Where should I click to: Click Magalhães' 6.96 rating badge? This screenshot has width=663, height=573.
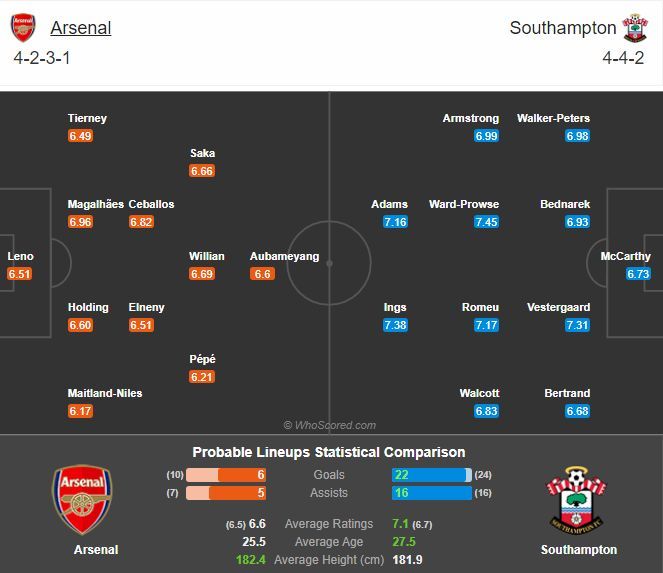coord(80,222)
